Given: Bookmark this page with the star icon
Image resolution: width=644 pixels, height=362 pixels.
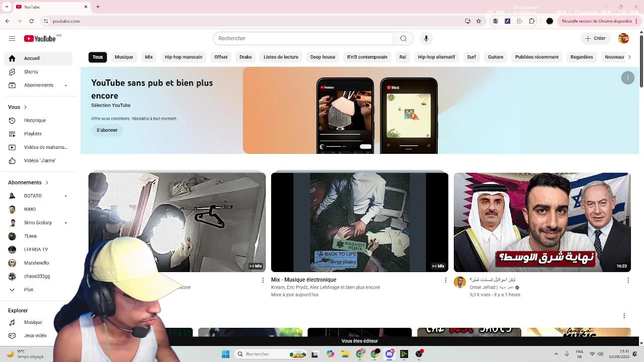Looking at the screenshot, I should point(478,21).
